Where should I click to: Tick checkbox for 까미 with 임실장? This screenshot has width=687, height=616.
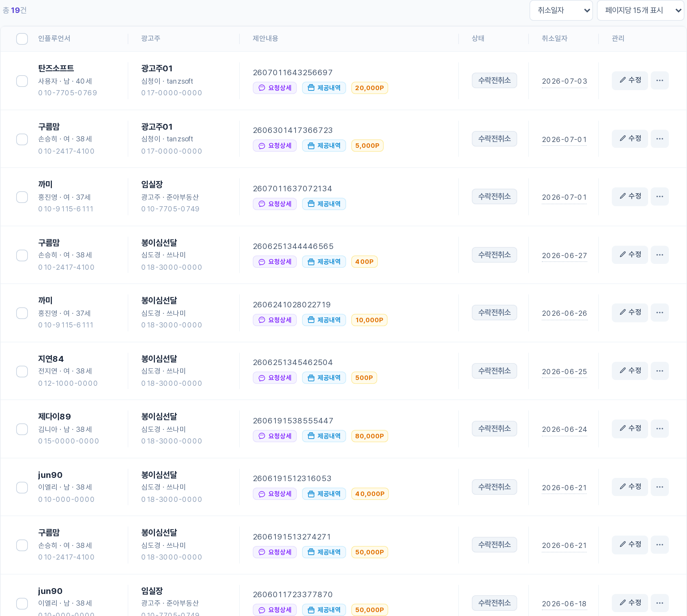coord(22,197)
